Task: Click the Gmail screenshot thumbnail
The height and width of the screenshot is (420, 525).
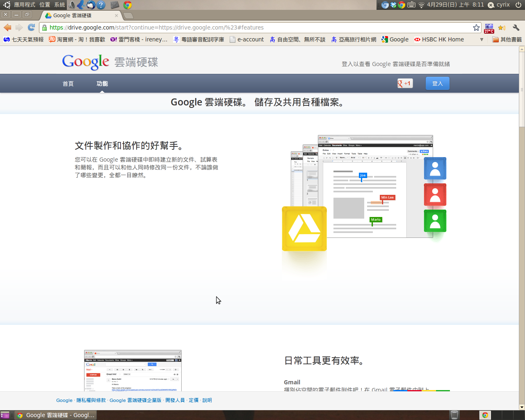Action: click(133, 371)
